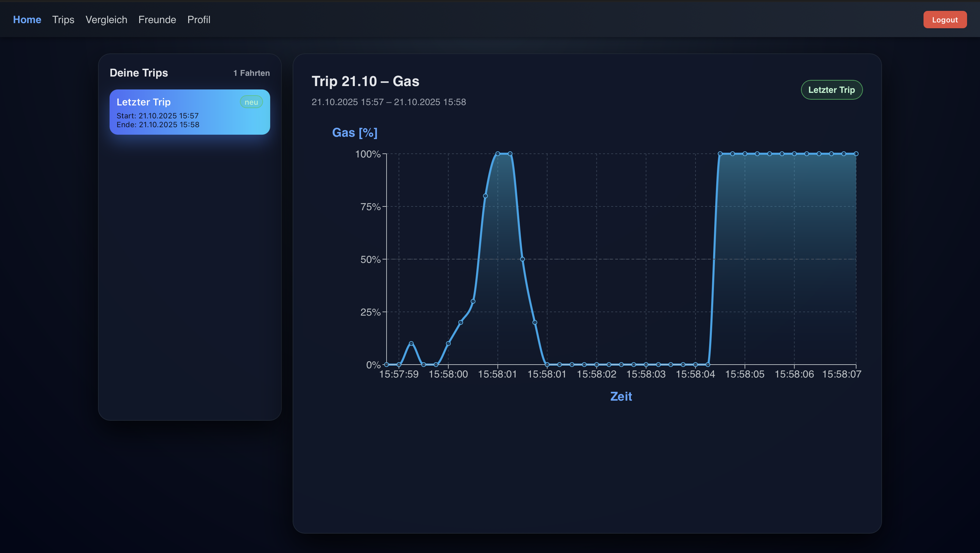
Task: Navigate to Freunde page
Action: coord(157,20)
